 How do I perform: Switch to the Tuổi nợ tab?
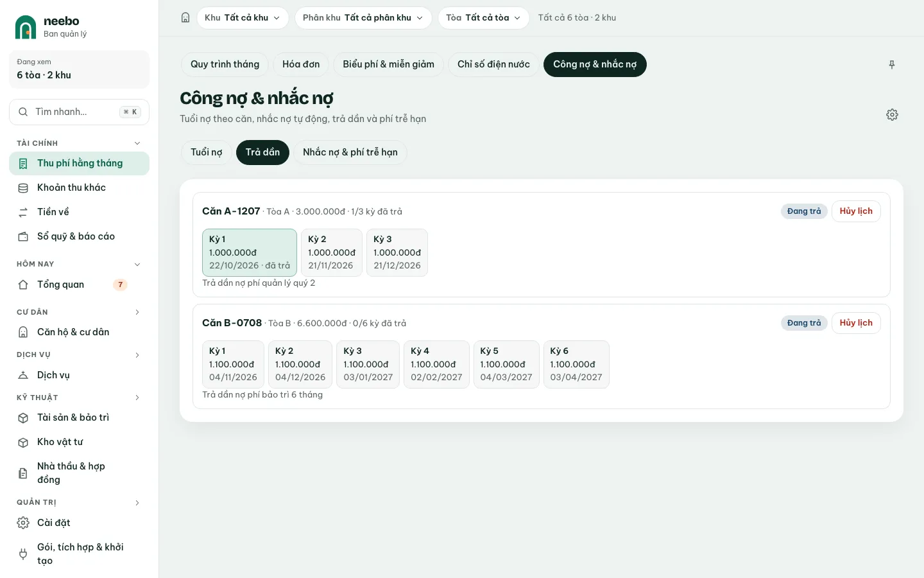tap(206, 152)
